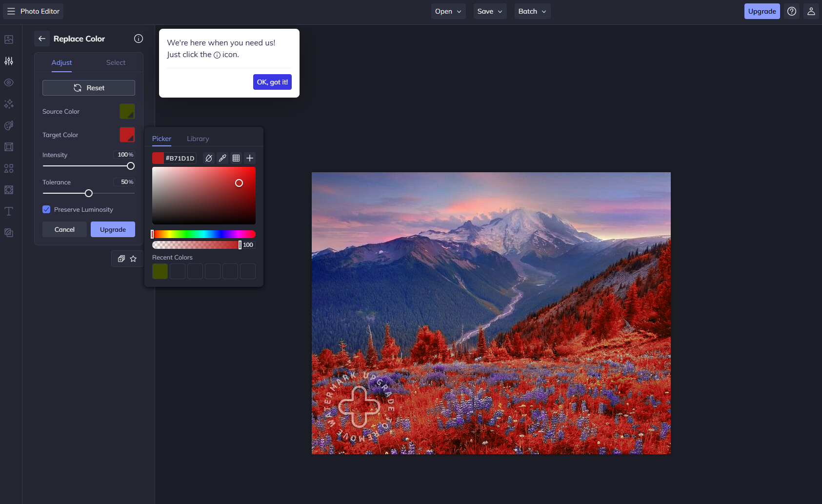
Task: Select the Picker tab
Action: click(x=161, y=139)
